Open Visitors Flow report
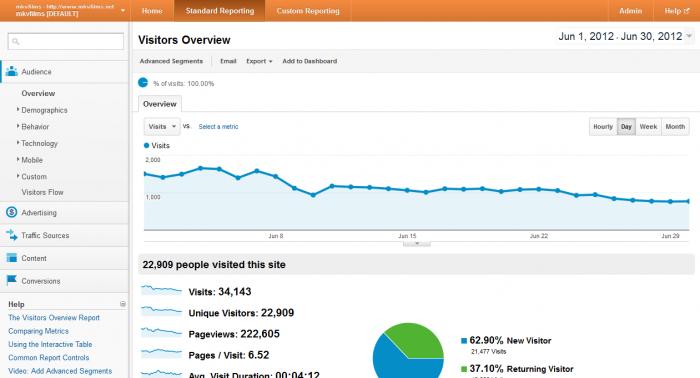Viewport: 700px width, 378px height. tap(42, 192)
